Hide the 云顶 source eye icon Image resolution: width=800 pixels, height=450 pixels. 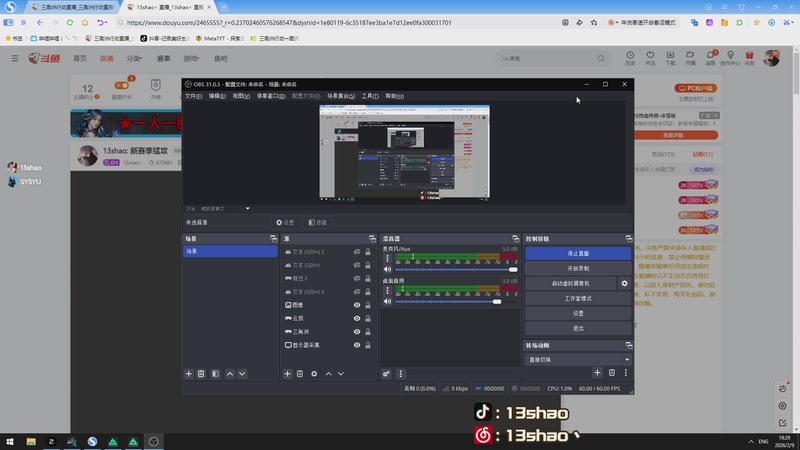[x=357, y=318]
